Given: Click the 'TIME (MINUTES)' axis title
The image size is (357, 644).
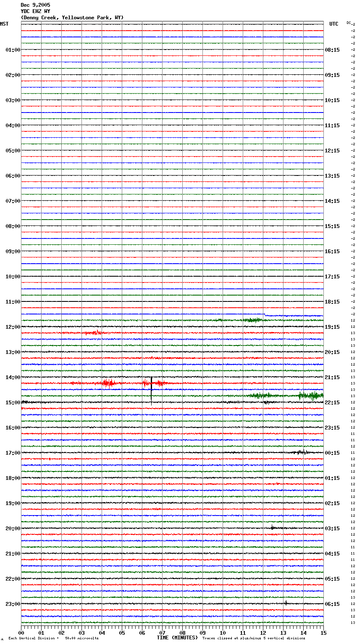Looking at the screenshot, I should coord(177,638).
